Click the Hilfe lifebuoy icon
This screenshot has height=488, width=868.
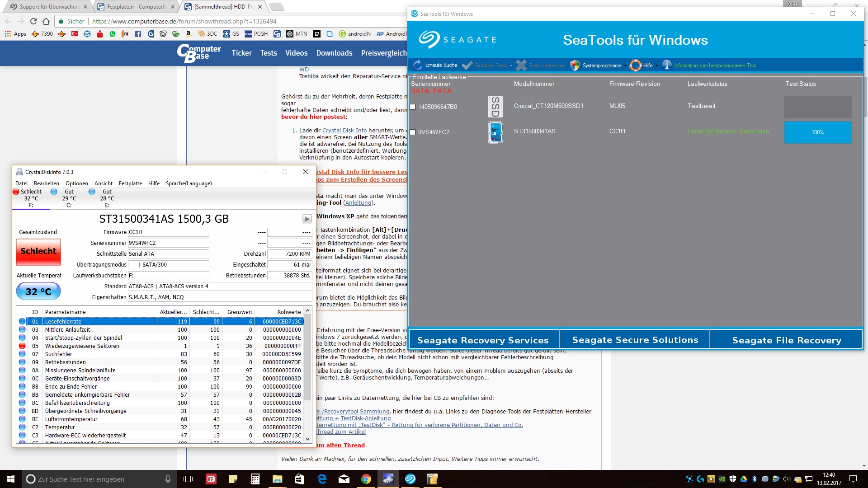click(x=636, y=65)
